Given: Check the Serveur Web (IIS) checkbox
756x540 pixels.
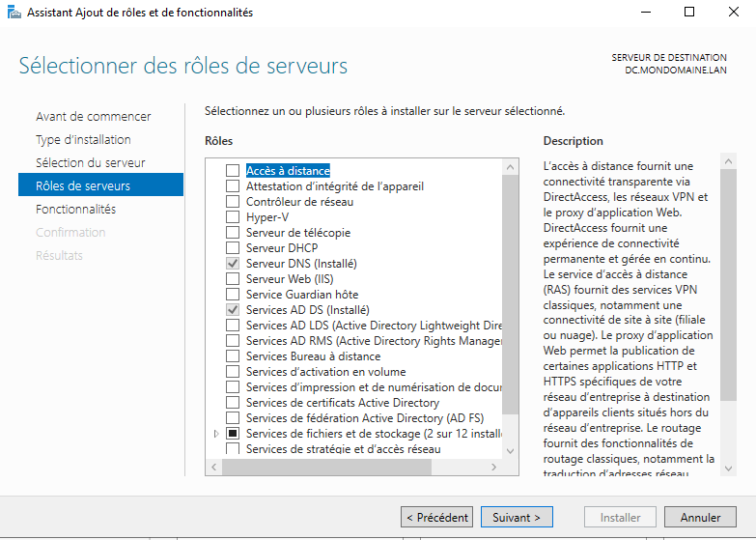Looking at the screenshot, I should 233,278.
